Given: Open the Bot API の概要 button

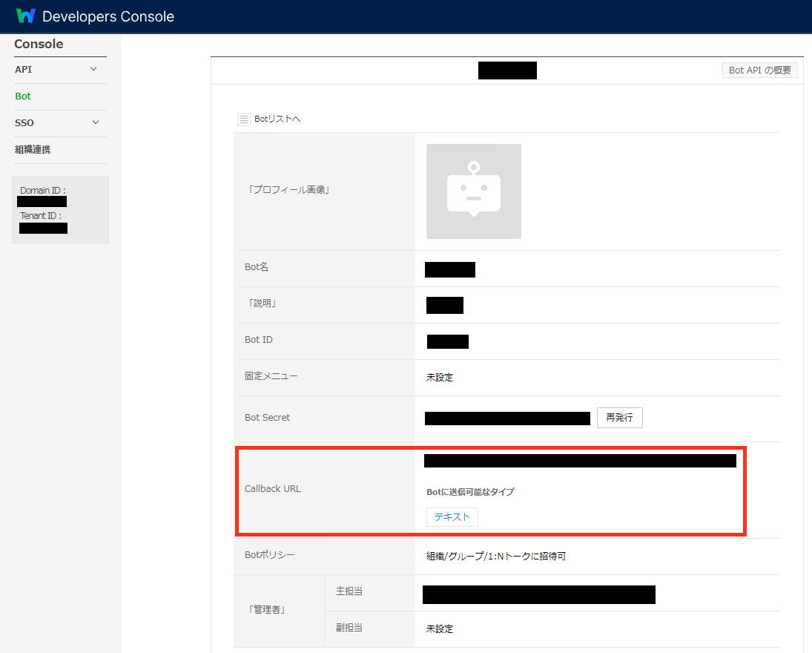Looking at the screenshot, I should pos(760,70).
